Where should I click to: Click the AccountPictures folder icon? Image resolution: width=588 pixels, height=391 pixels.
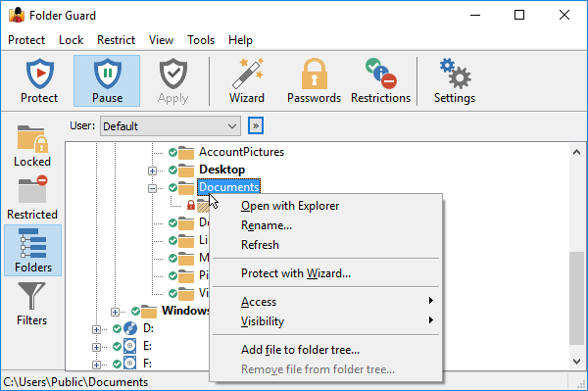186,152
